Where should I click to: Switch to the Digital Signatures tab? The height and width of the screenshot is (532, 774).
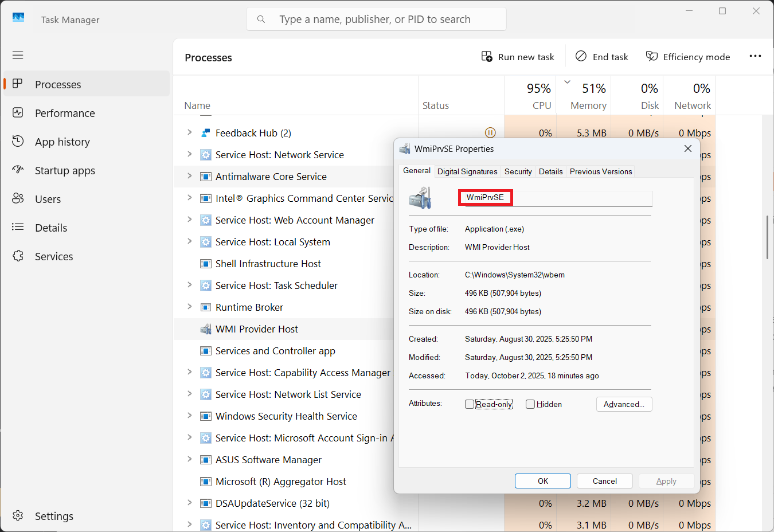tap(467, 171)
